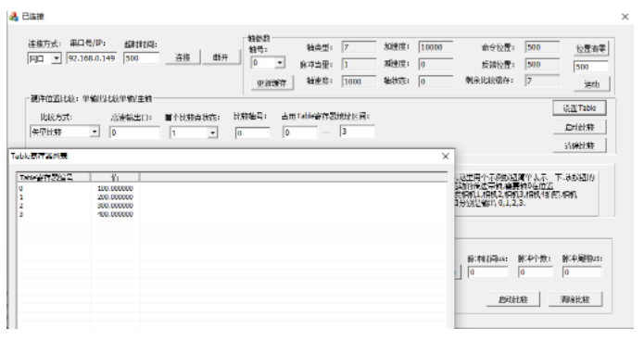Viewport: 644px width, 341px height.
Task: Click the move button below the editable 500 field
Action: point(591,84)
